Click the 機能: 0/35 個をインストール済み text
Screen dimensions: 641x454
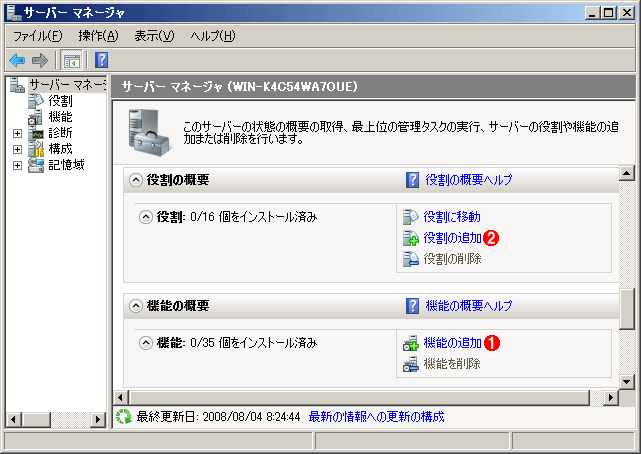click(x=237, y=343)
